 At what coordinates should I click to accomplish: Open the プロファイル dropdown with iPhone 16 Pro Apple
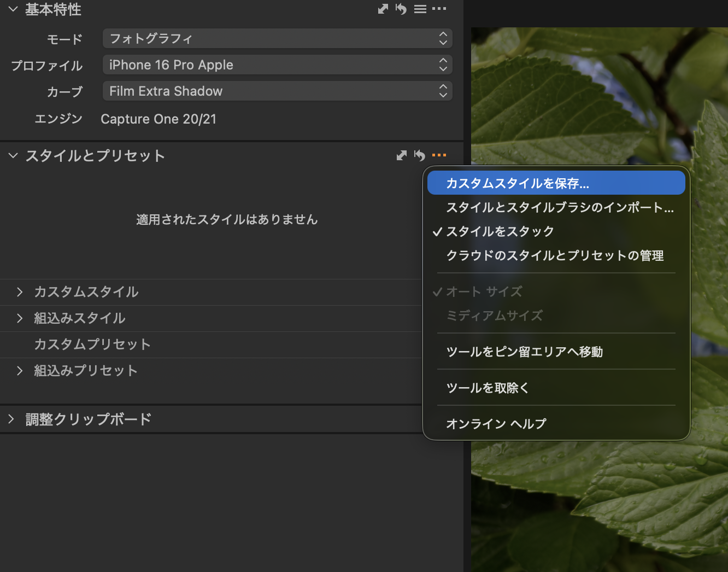[278, 65]
